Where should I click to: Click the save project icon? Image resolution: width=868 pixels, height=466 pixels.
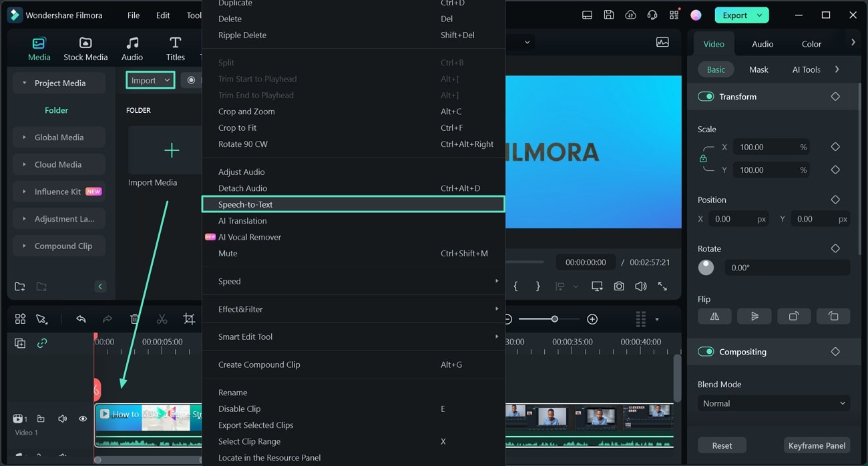[609, 15]
